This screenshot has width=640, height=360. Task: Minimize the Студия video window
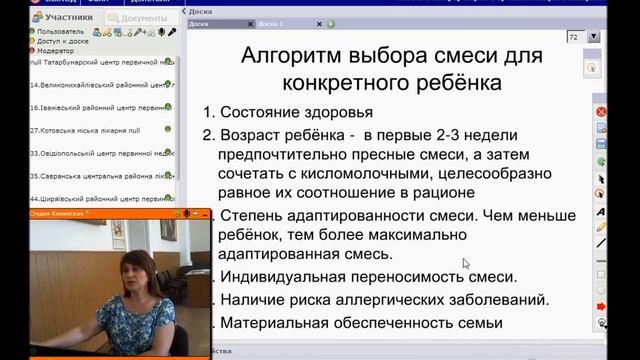204,214
